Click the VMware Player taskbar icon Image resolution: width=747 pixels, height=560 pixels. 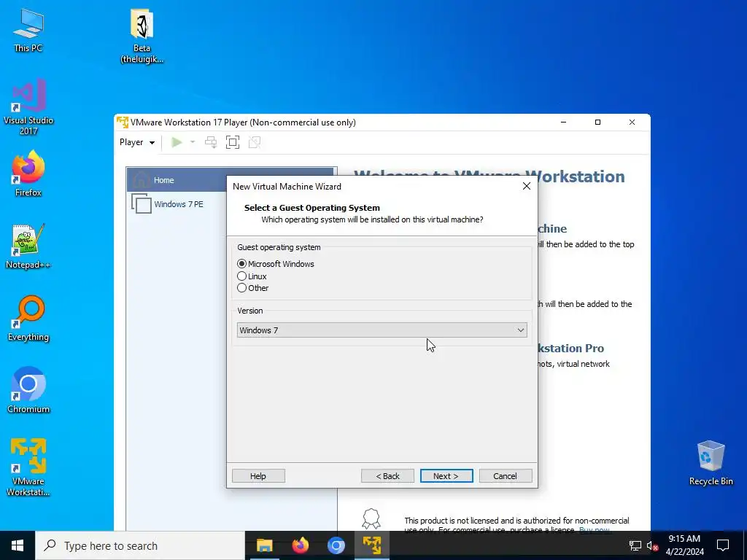click(372, 545)
